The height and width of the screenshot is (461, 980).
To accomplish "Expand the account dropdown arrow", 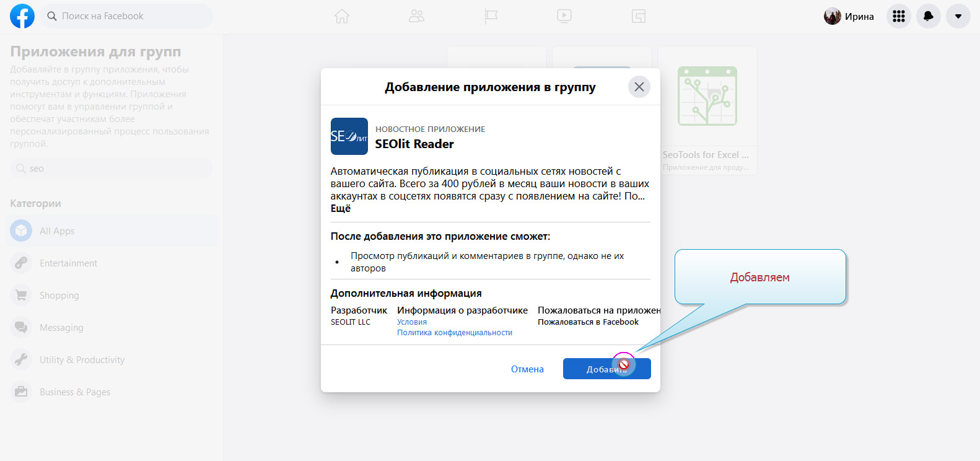I will pos(958,16).
